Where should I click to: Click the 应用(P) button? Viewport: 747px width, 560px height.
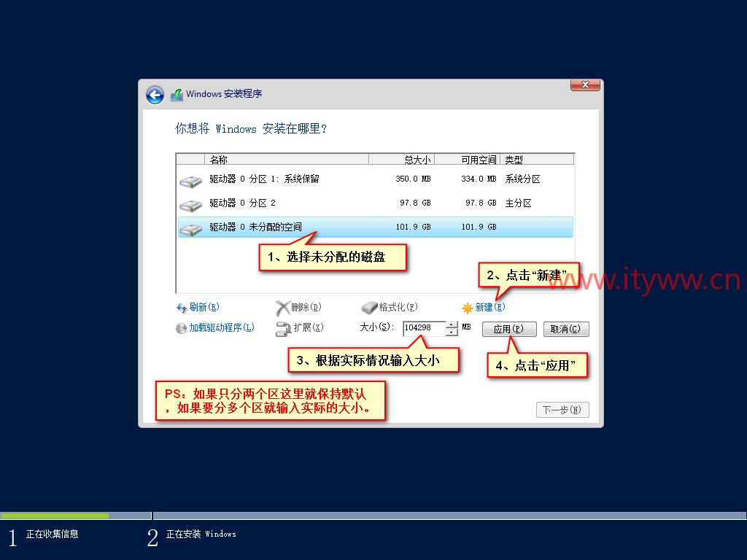pos(509,329)
